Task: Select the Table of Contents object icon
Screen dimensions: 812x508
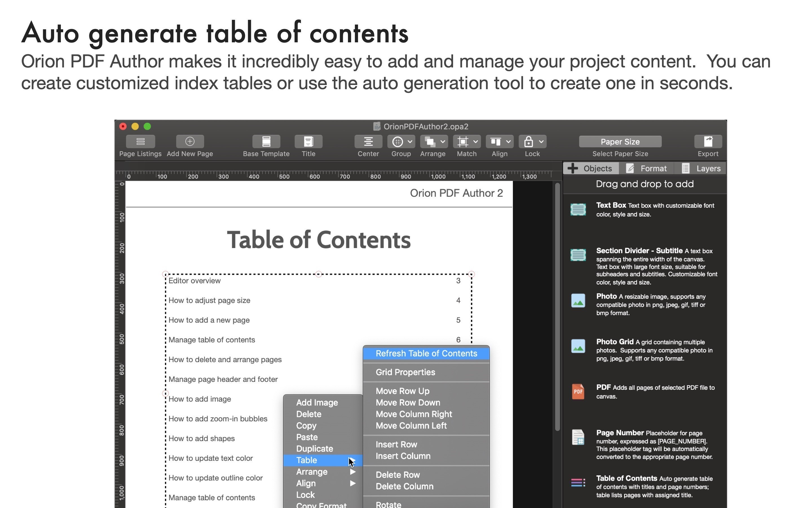Action: pyautogui.click(x=578, y=483)
